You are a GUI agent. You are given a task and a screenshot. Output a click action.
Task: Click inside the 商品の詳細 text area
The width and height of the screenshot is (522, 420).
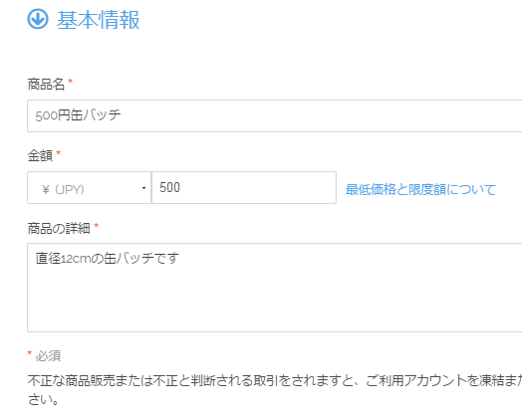[274, 288]
